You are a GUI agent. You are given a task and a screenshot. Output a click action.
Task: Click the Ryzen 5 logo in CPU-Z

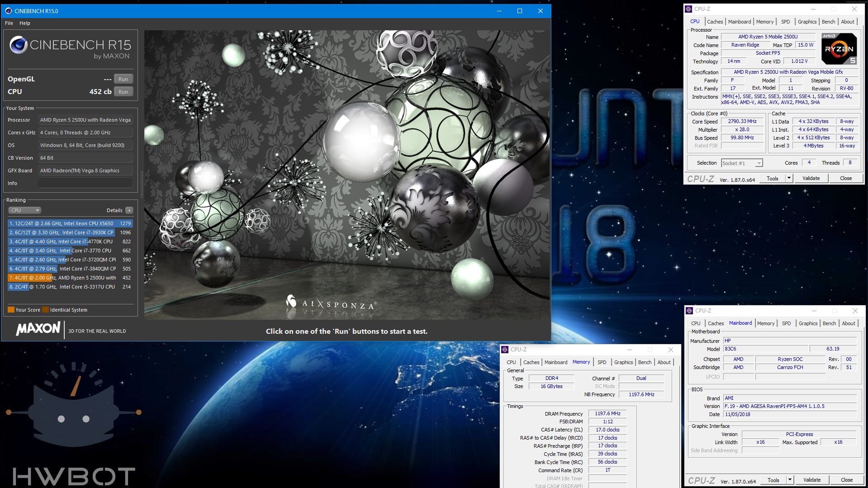[839, 48]
